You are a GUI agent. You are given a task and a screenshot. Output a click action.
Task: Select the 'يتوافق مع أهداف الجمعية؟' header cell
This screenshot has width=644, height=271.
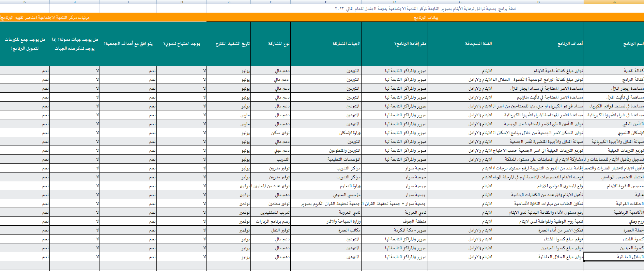point(128,44)
